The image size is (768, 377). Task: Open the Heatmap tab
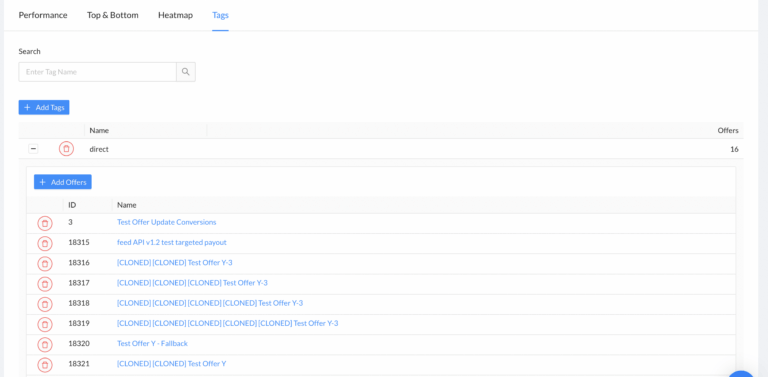pos(175,15)
